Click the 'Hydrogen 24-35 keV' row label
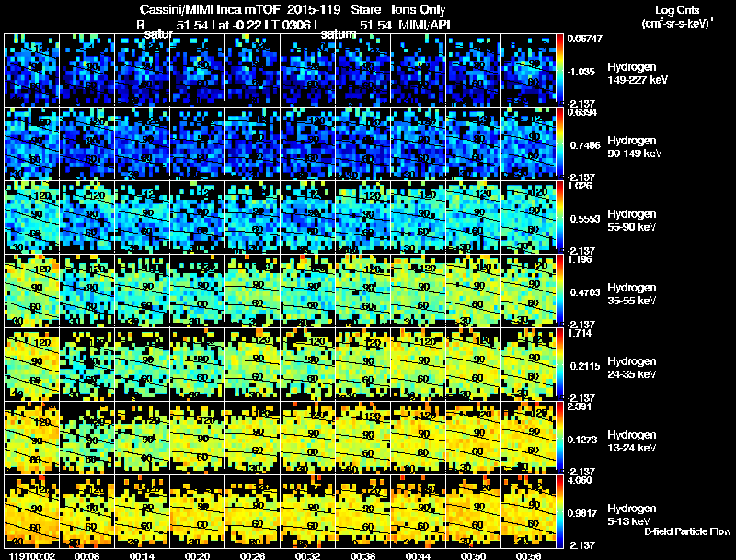Screen dimensions: 736x560 632,368
